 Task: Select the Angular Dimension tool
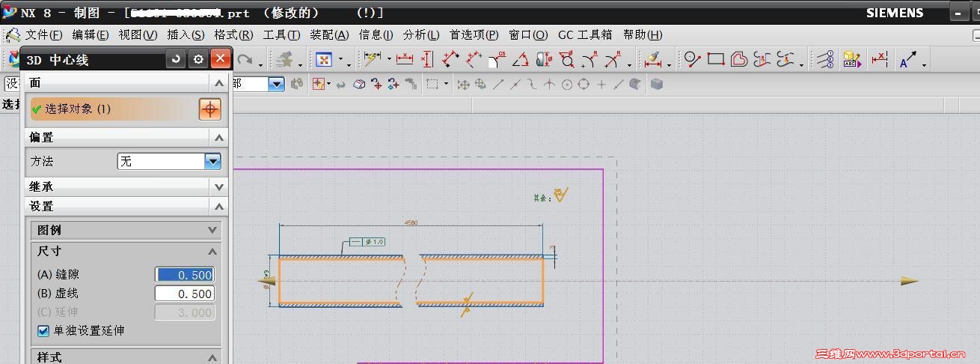[x=521, y=59]
